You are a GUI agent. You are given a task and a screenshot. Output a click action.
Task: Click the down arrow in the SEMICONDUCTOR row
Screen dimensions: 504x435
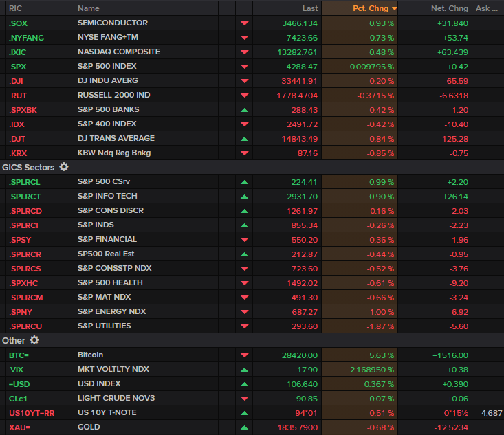245,23
